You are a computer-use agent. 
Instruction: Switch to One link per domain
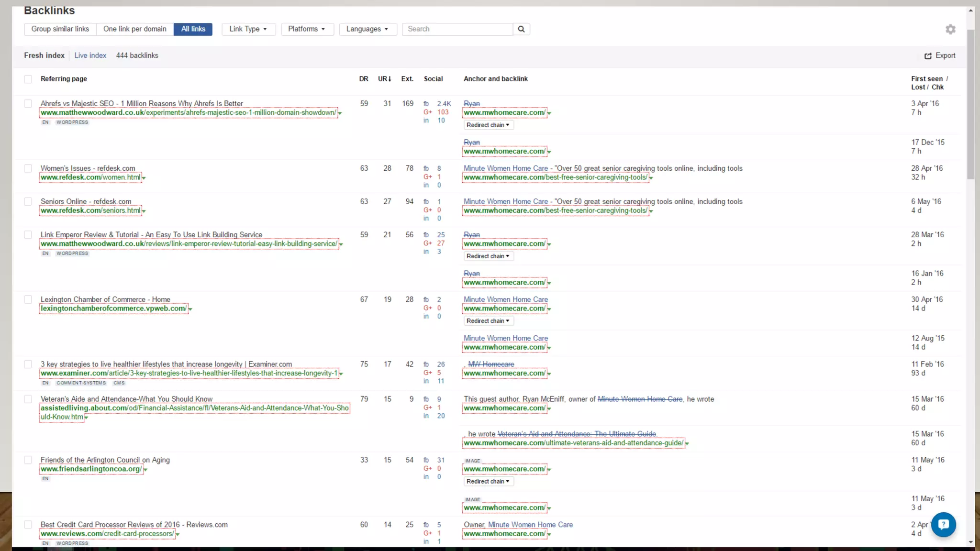click(x=134, y=29)
